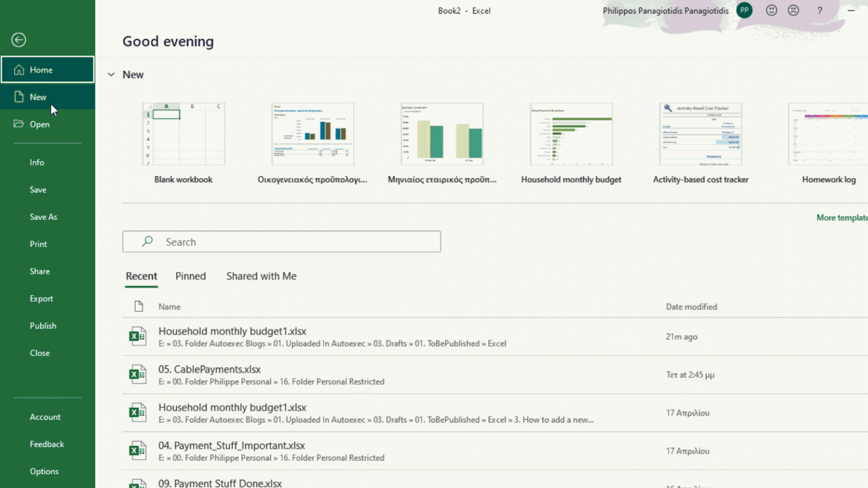Open the Help question mark icon
This screenshot has height=488, width=868.
pos(819,10)
